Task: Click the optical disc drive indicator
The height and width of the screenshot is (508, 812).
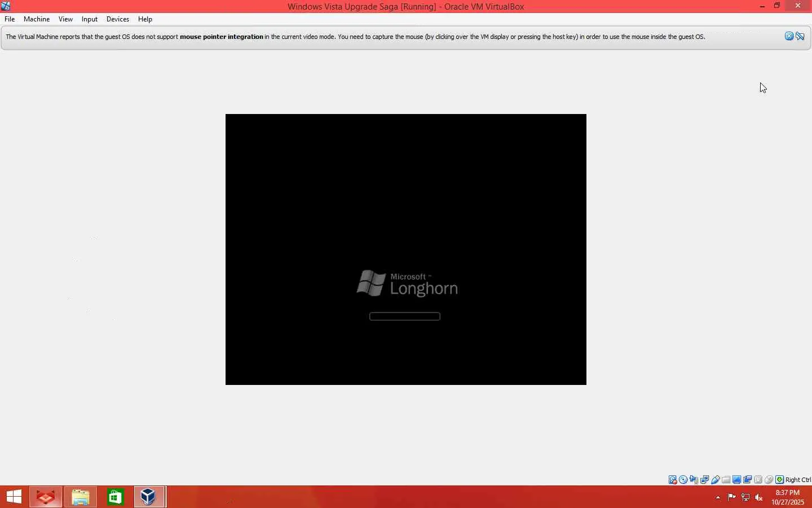Action: click(x=683, y=480)
